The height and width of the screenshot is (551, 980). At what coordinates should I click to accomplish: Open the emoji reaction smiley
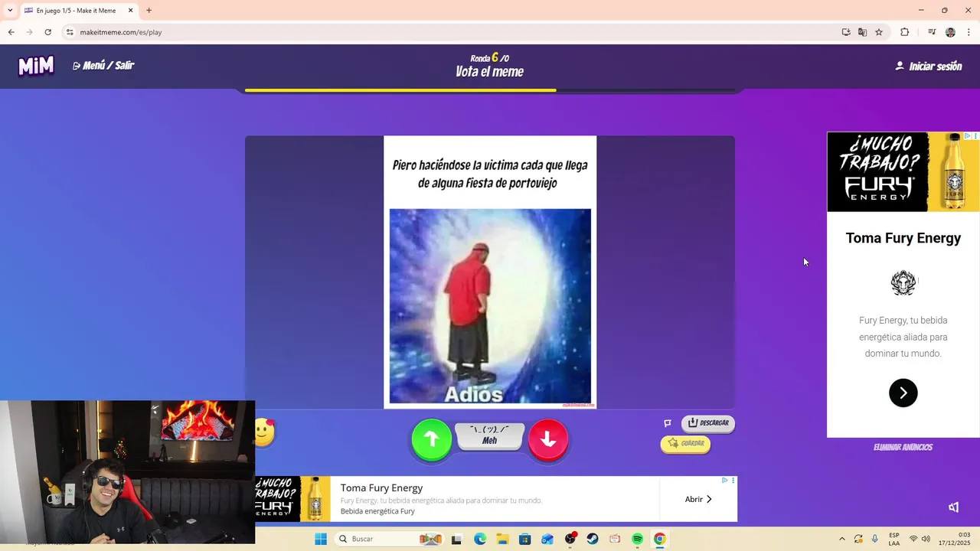264,432
